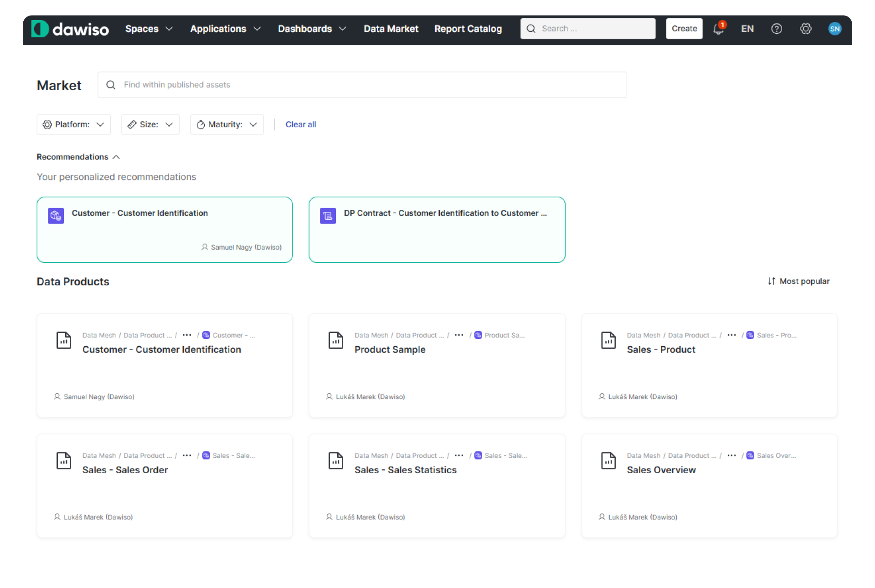This screenshot has height=588, width=875.
Task: Go to Report Catalog
Action: pyautogui.click(x=468, y=29)
